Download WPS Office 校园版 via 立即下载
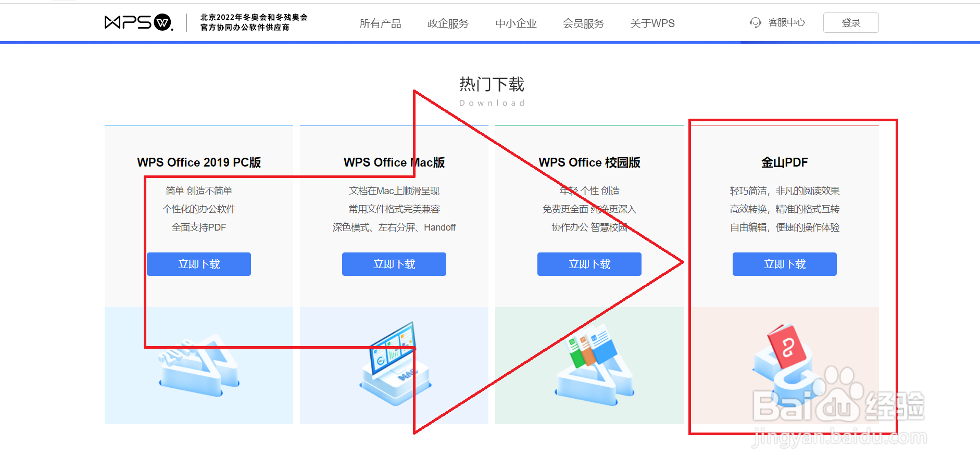980x470 pixels. point(589,264)
